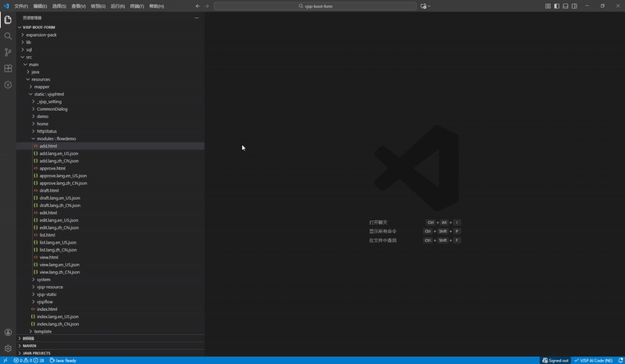Open the Source Control view
This screenshot has width=625, height=364.
pyautogui.click(x=8, y=52)
